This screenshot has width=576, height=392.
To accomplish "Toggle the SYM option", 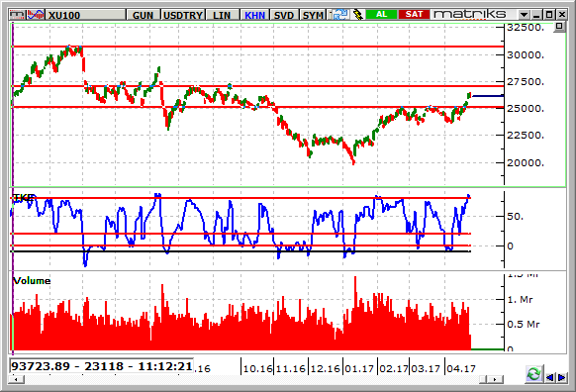I will click(313, 15).
